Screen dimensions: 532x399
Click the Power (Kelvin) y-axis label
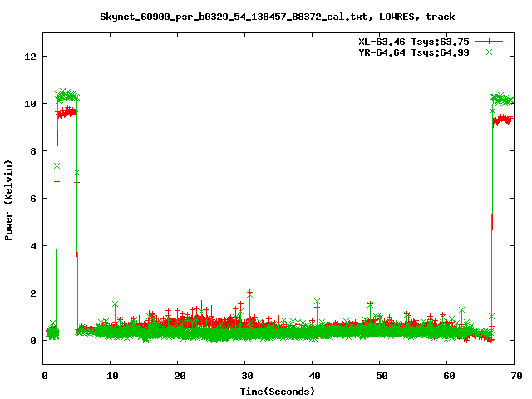click(x=8, y=200)
